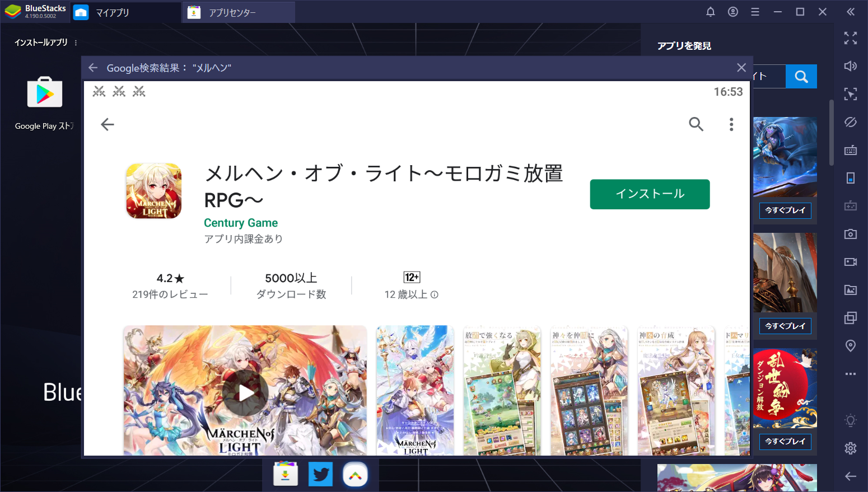Viewport: 868px width, 492px height.
Task: Click the right panel vertical scrollbar
Action: 832,133
